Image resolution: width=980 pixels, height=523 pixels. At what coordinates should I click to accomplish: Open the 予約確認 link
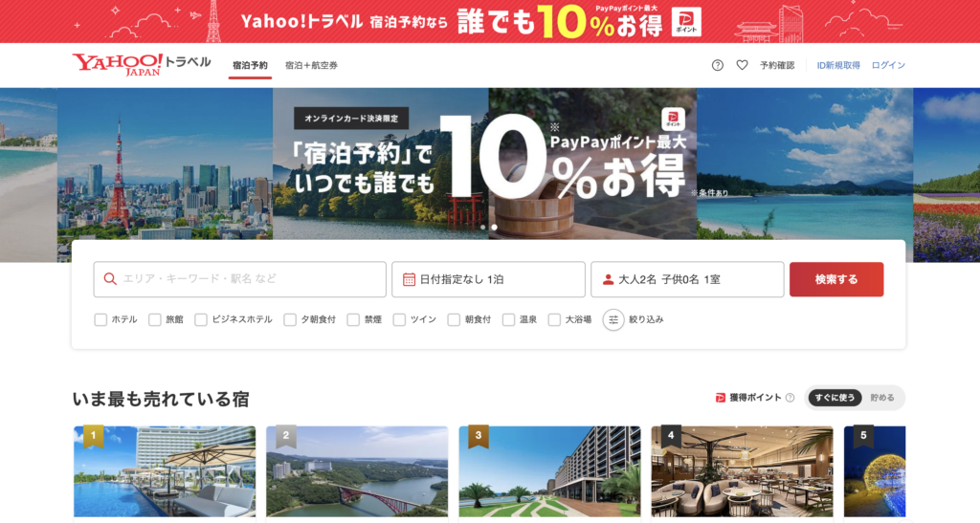click(777, 65)
